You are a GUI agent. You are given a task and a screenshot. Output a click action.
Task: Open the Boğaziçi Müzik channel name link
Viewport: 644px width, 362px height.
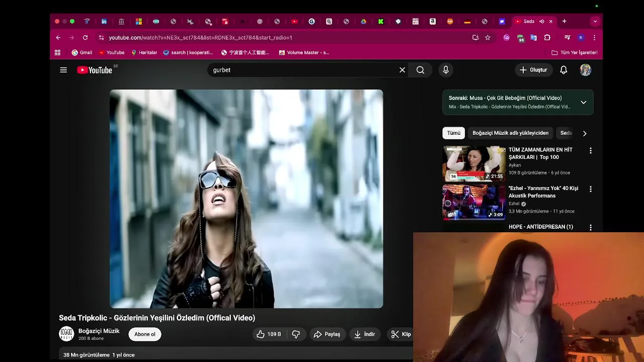pos(99,331)
